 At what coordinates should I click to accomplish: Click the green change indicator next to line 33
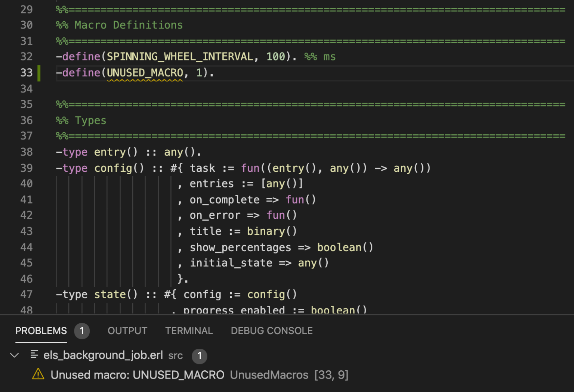click(39, 73)
